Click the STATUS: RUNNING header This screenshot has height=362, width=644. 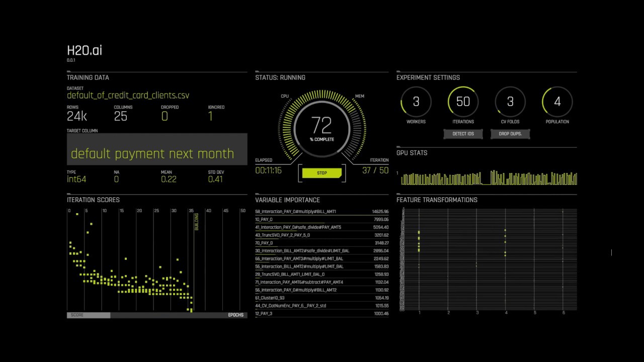pyautogui.click(x=280, y=77)
